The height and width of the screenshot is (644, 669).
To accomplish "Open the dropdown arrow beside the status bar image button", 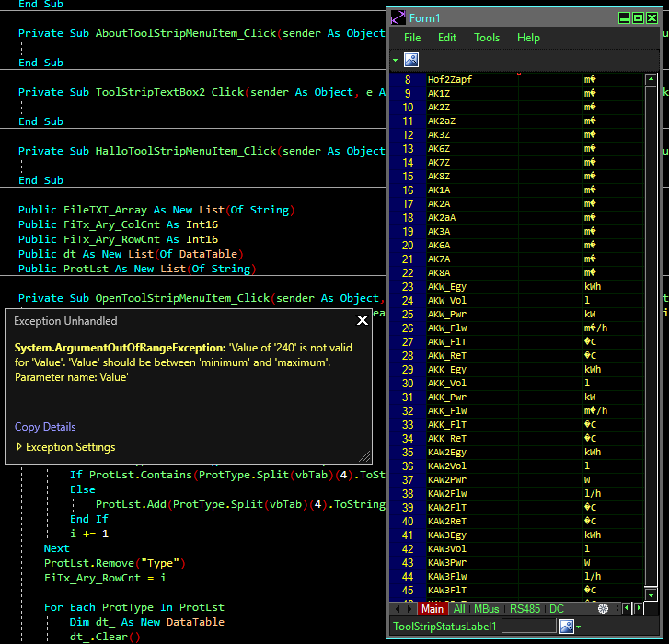I will tap(579, 627).
